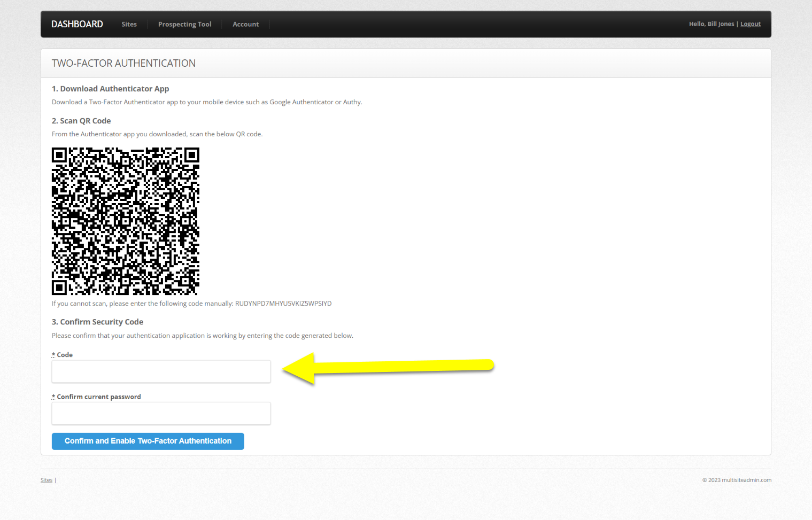The image size is (812, 520).
Task: Focus the Code input field
Action: (161, 371)
